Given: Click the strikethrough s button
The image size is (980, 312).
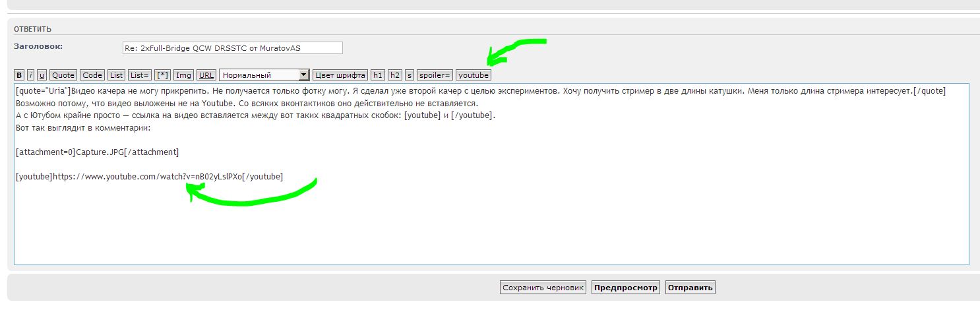Looking at the screenshot, I should coord(410,75).
